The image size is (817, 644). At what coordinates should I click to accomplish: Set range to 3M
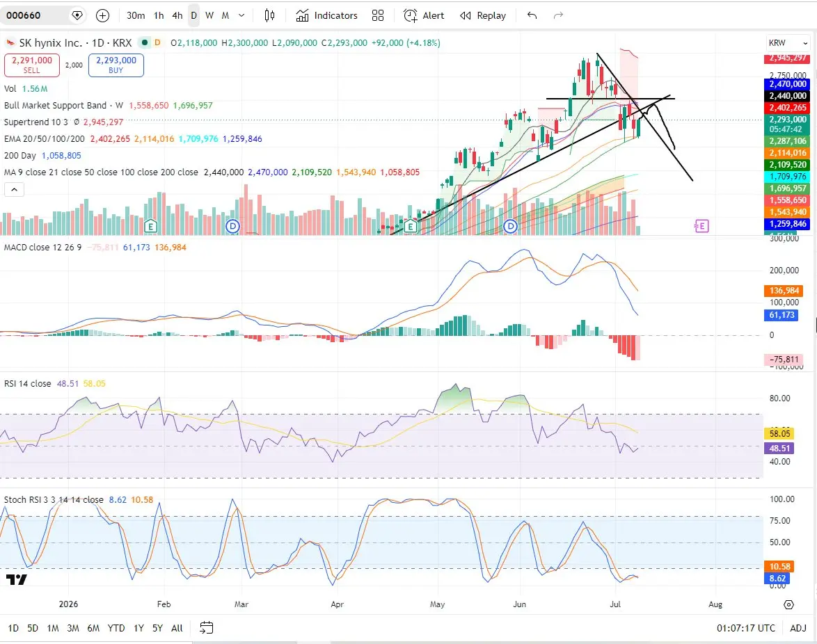point(73,628)
